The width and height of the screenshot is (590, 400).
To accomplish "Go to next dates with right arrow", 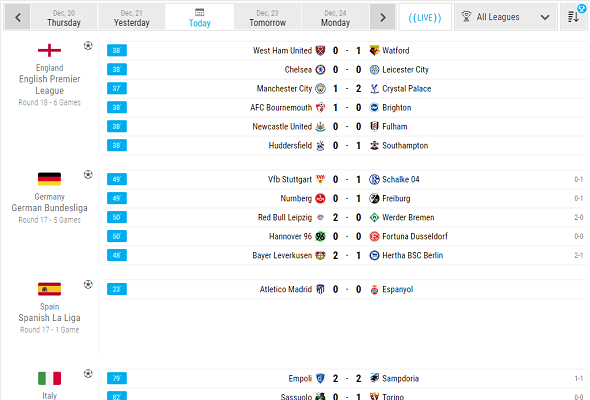I will pyautogui.click(x=383, y=17).
